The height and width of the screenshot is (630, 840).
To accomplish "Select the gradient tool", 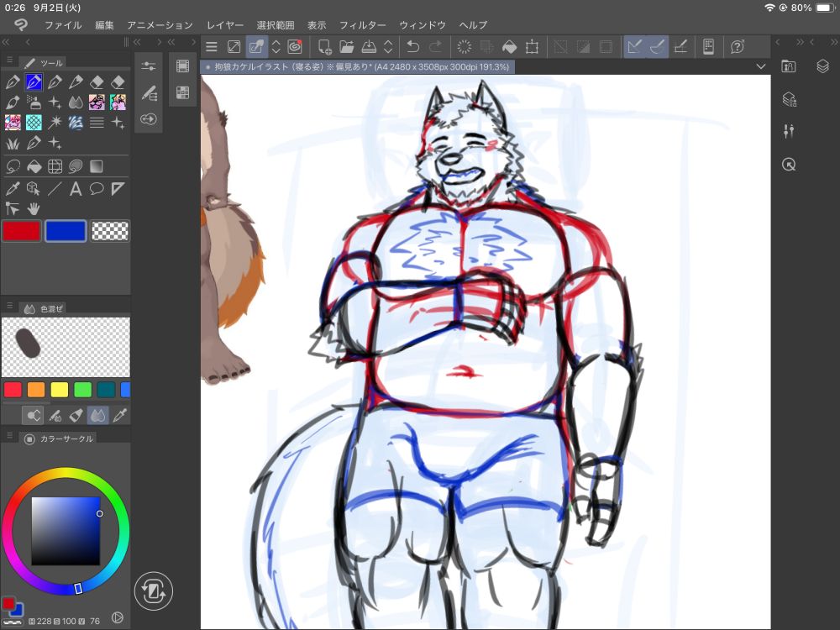I will pyautogui.click(x=97, y=166).
